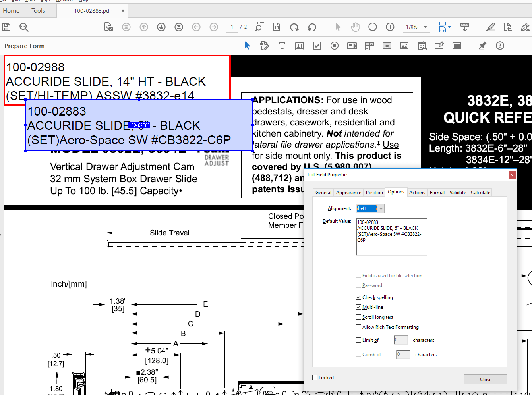The height and width of the screenshot is (395, 532).
Task: Activate the Hand tool
Action: 355,27
